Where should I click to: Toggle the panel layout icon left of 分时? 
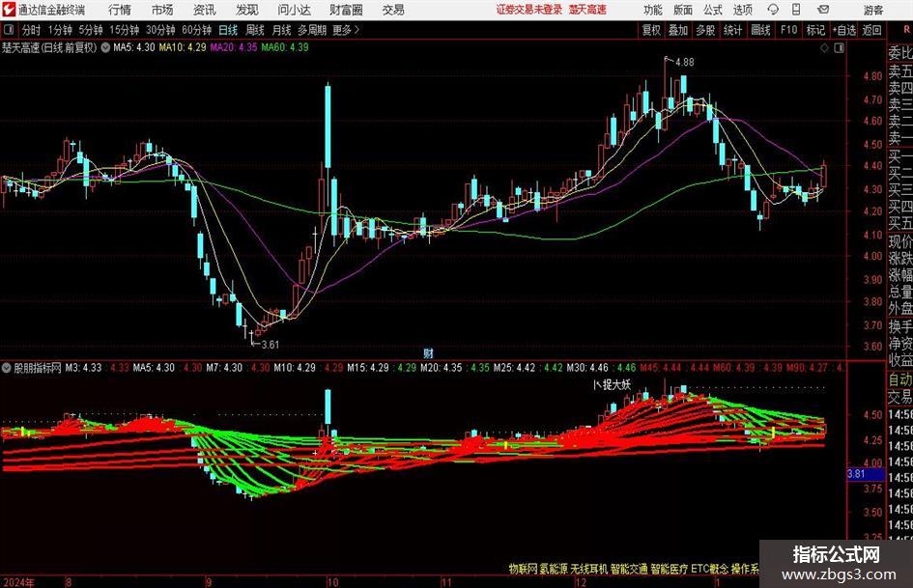click(9, 30)
